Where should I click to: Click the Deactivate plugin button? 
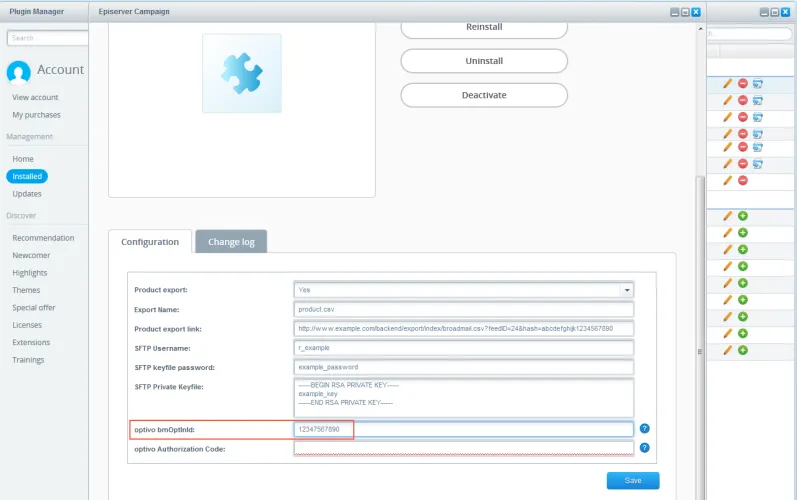tap(484, 95)
